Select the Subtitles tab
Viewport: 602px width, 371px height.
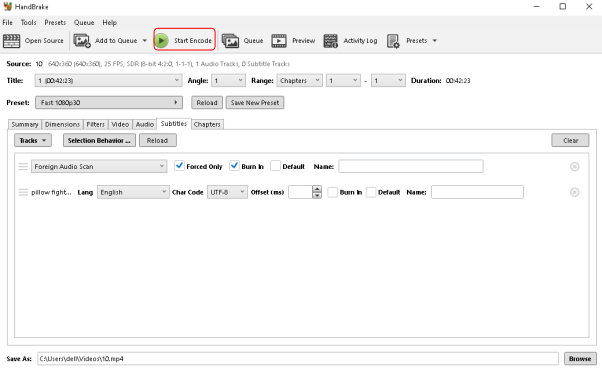click(174, 124)
